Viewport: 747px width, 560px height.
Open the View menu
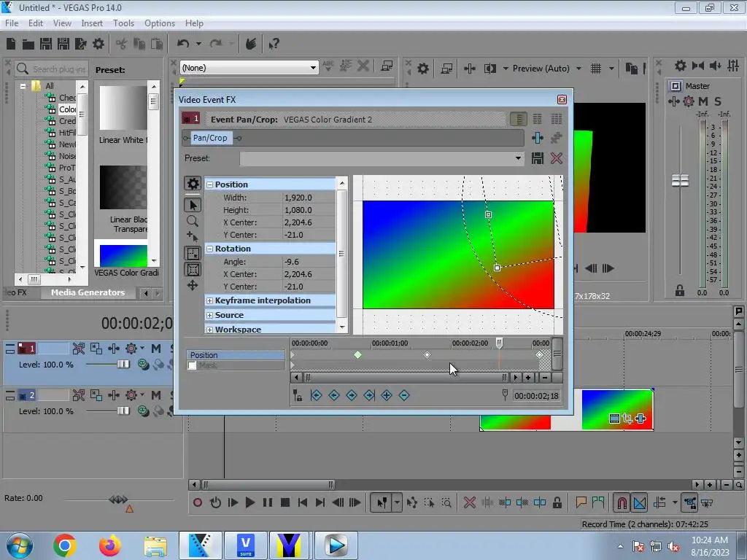(x=62, y=23)
